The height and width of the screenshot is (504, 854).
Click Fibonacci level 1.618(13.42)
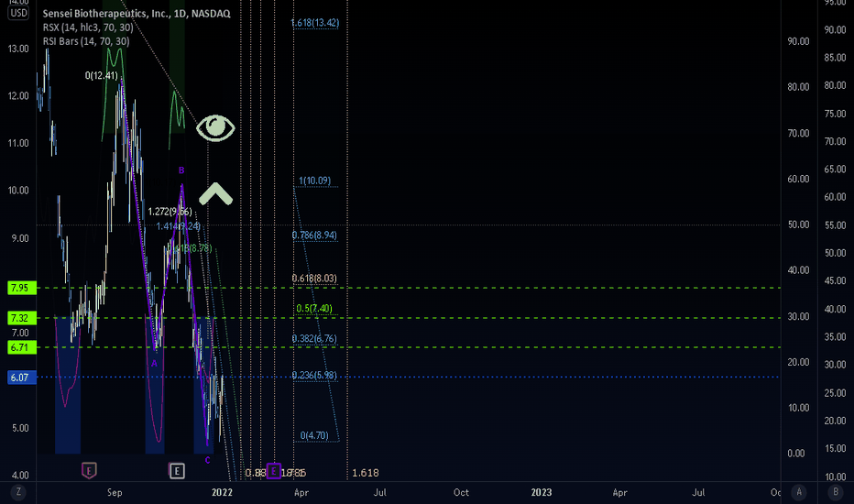(315, 23)
